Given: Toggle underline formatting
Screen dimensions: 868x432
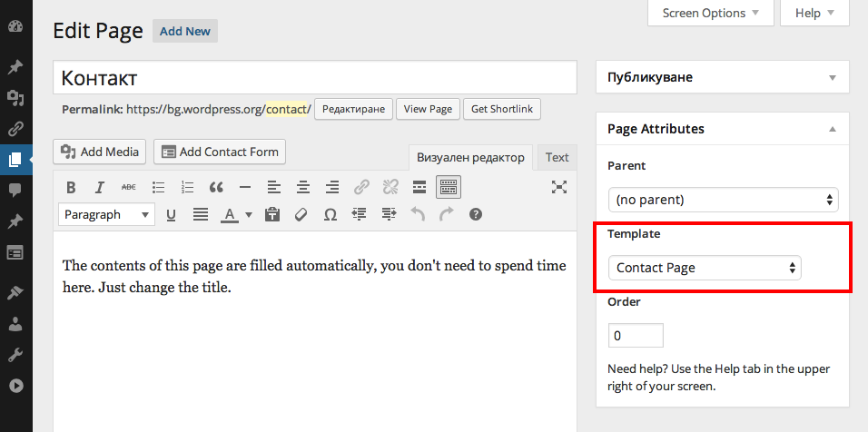Looking at the screenshot, I should click(x=171, y=214).
